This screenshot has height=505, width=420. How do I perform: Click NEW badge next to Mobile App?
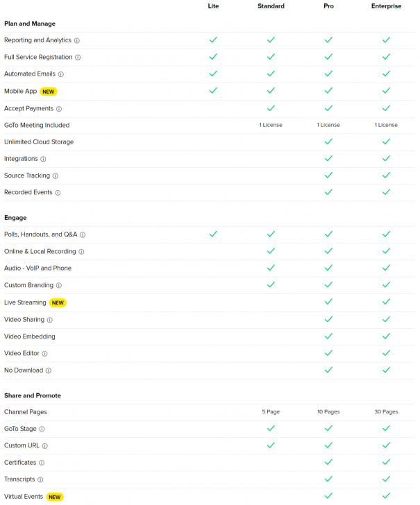click(x=49, y=92)
